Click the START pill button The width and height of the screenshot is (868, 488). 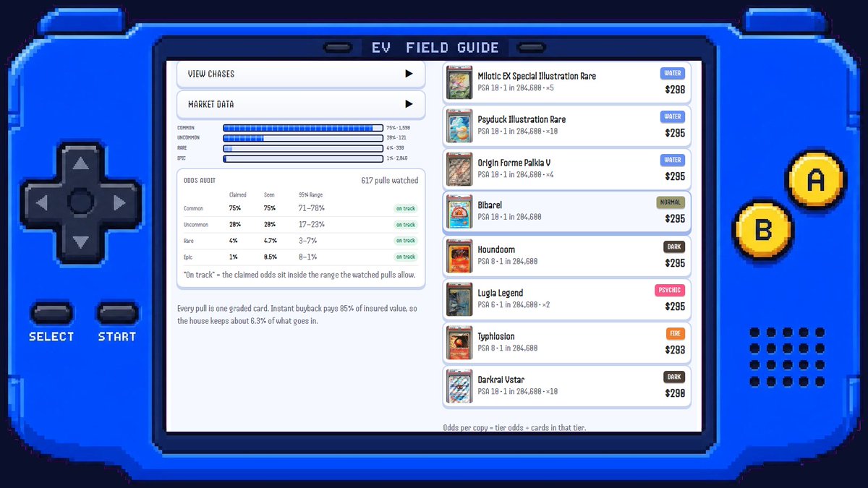[117, 314]
